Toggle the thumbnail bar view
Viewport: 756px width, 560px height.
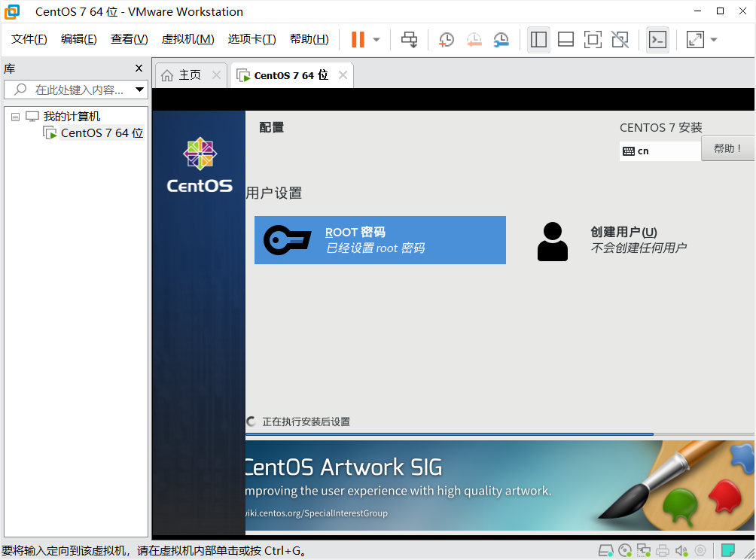[x=565, y=40]
